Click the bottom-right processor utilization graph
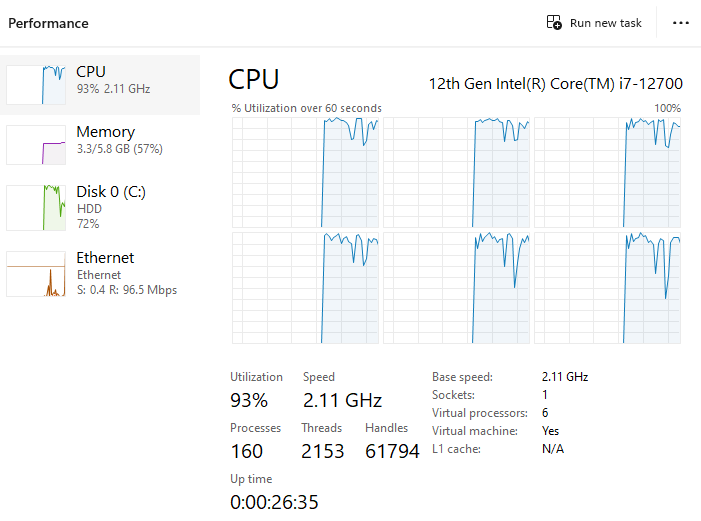This screenshot has height=521, width=701. pyautogui.click(x=607, y=288)
